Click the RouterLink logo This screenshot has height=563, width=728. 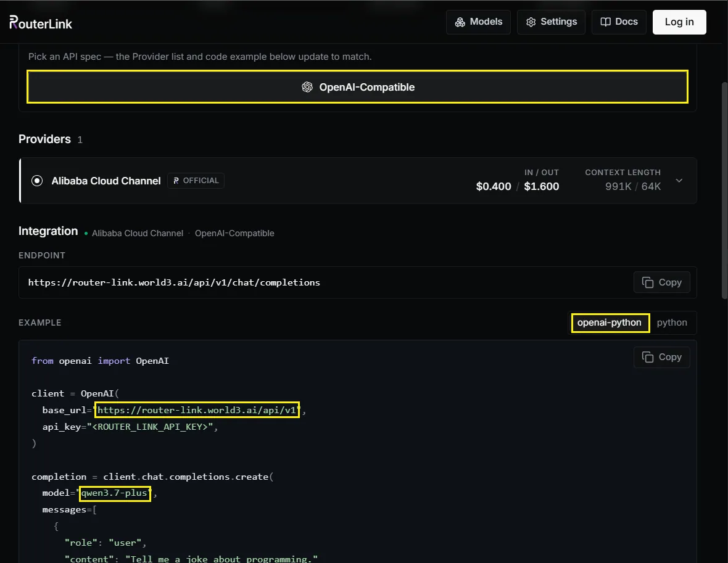tap(41, 22)
